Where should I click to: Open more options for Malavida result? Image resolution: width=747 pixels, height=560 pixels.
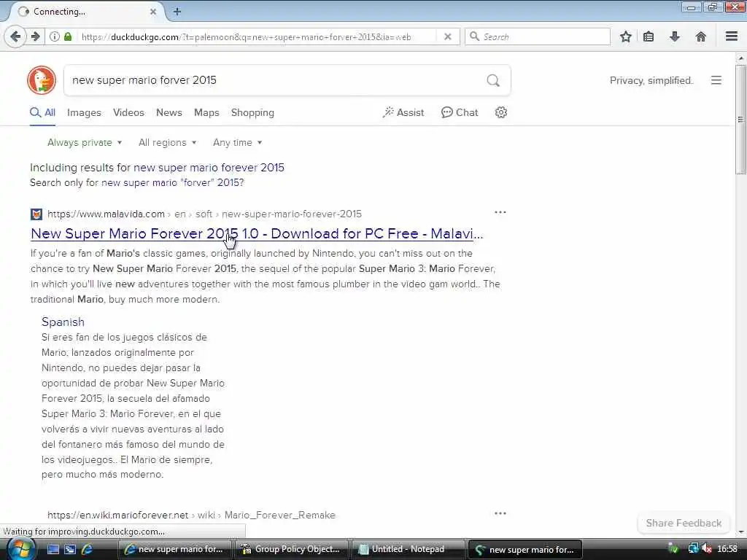click(x=500, y=212)
